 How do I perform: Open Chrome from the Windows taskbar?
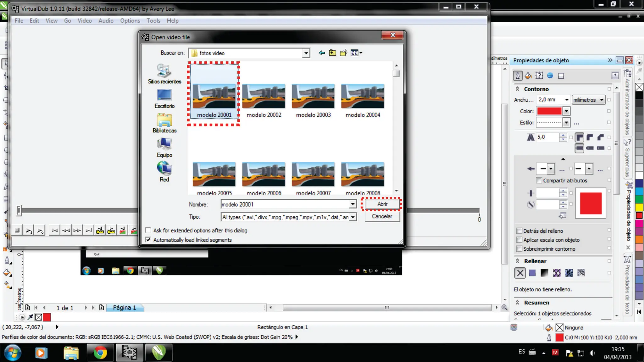click(x=100, y=353)
